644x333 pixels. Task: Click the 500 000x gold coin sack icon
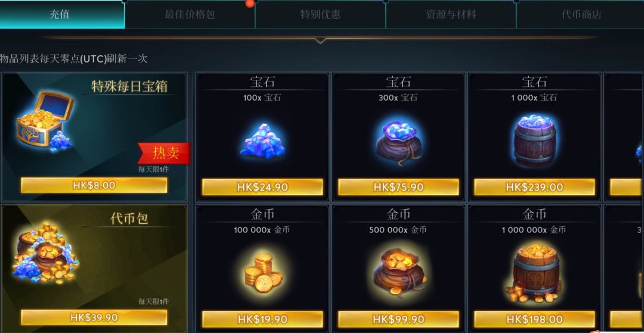pyautogui.click(x=399, y=272)
